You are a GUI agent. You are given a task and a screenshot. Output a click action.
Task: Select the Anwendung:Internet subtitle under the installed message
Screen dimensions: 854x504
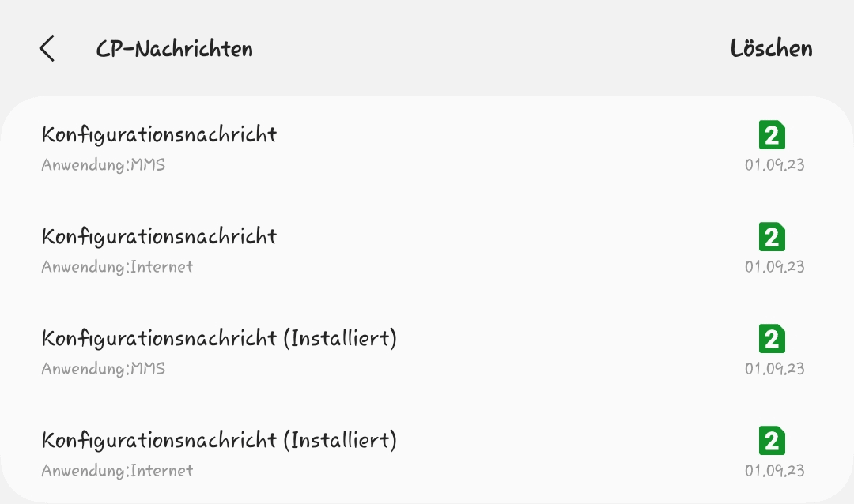coord(117,471)
